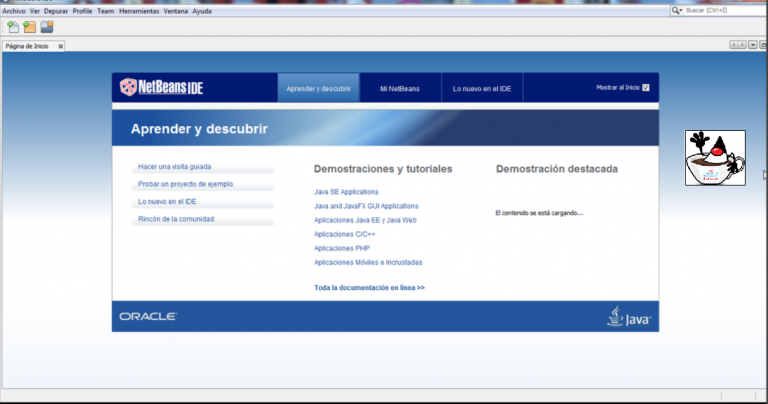This screenshot has height=404, width=768.
Task: Open the Java SE Applications tutorial link
Action: pyautogui.click(x=346, y=192)
